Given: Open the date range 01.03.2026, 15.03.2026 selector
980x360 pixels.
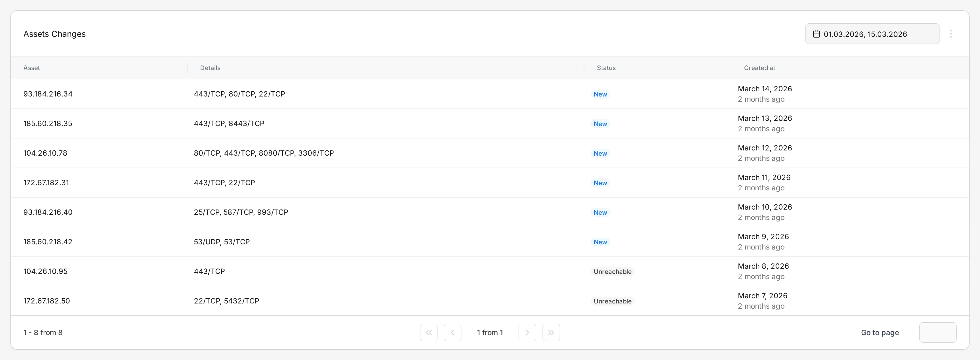Looking at the screenshot, I should click(x=872, y=34).
